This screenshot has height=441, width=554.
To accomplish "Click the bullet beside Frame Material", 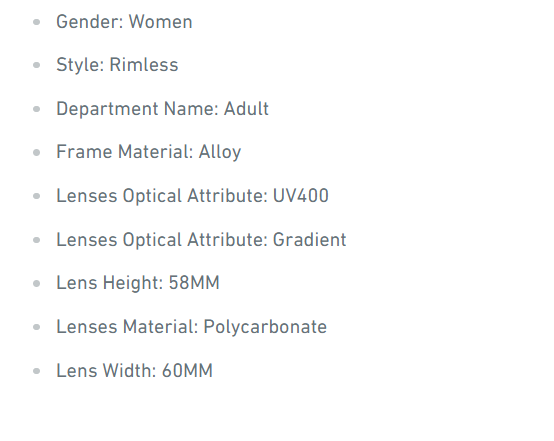I will tap(36, 152).
